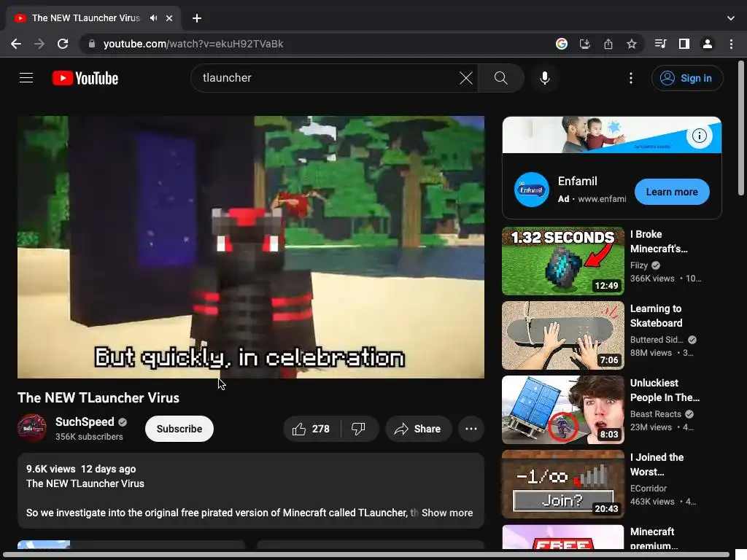This screenshot has width=747, height=560.
Task: Click the Buttered Sid channel name
Action: pyautogui.click(x=657, y=340)
